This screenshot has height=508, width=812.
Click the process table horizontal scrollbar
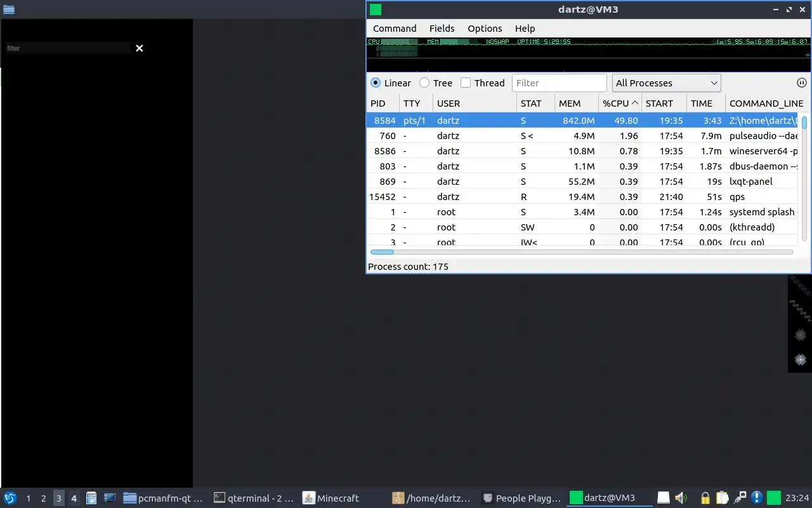[x=581, y=252]
